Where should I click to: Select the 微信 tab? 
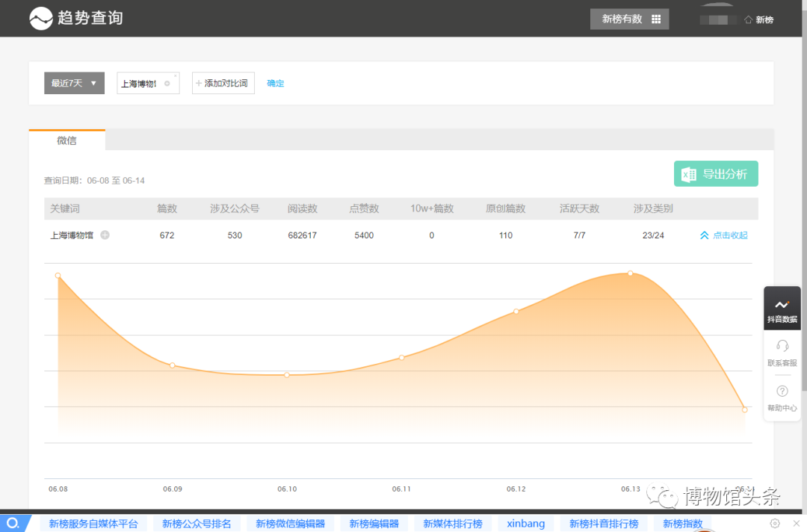pyautogui.click(x=67, y=140)
